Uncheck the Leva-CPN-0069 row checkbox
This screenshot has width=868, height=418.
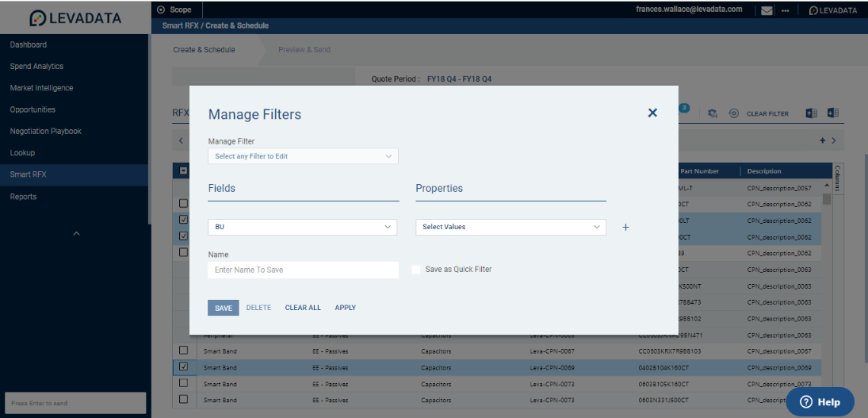tap(184, 366)
